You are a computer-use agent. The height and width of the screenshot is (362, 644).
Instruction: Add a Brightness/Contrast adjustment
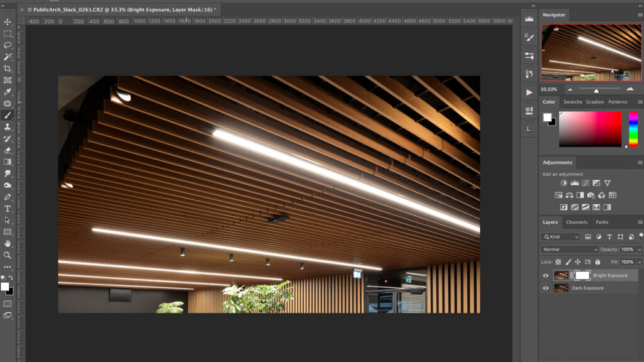coord(564,183)
